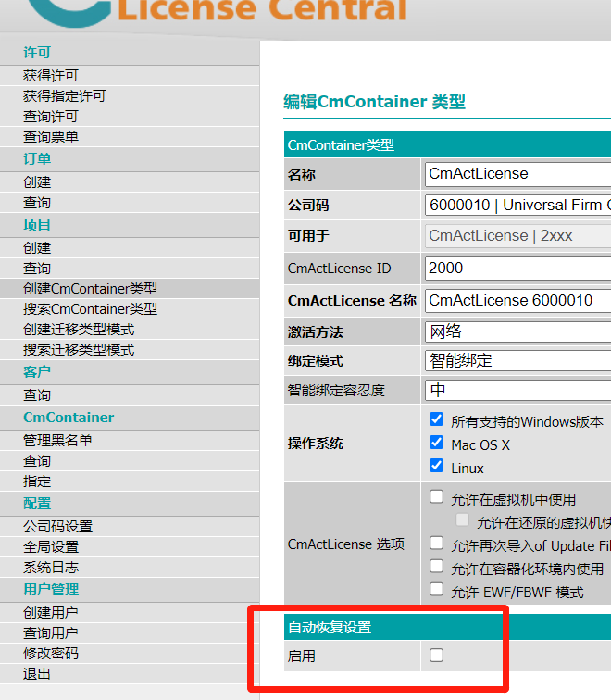Open 指定 under CmContainer section
Screen dimensions: 611x700
tap(37, 481)
